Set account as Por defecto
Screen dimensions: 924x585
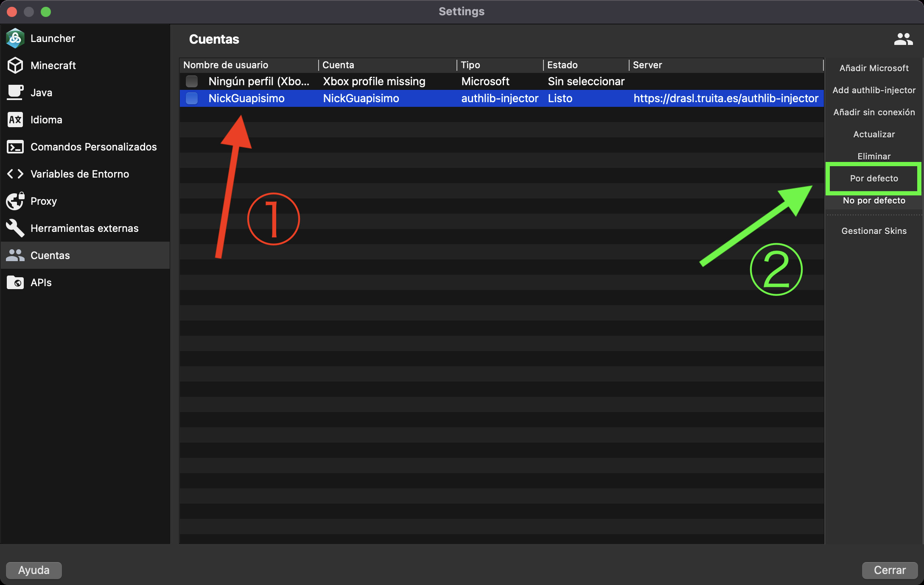(874, 178)
